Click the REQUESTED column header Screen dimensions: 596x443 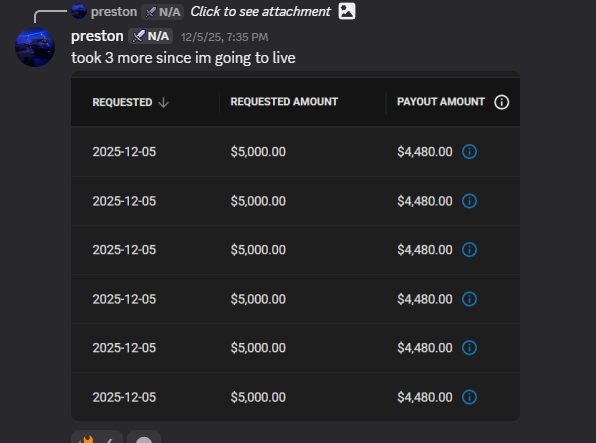[x=122, y=102]
